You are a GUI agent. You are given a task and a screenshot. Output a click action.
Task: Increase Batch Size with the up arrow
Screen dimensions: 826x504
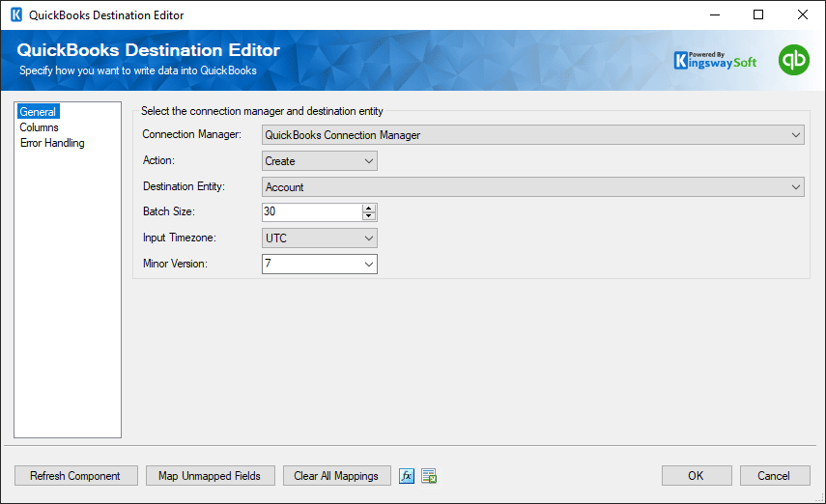tap(369, 208)
